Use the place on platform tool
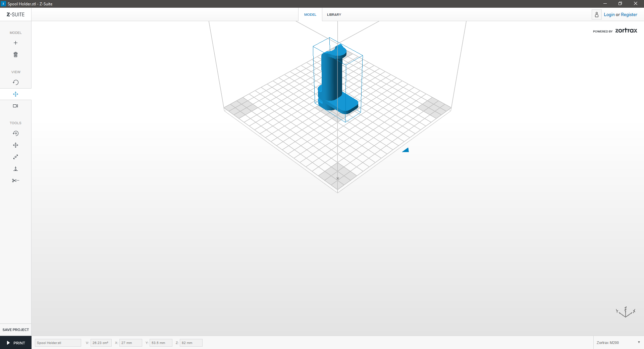 15,169
